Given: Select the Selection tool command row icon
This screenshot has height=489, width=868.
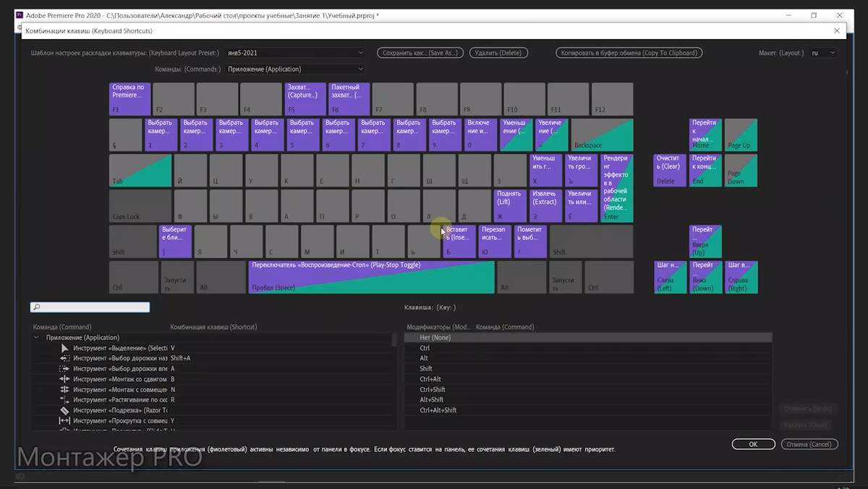Looking at the screenshot, I should click(64, 348).
